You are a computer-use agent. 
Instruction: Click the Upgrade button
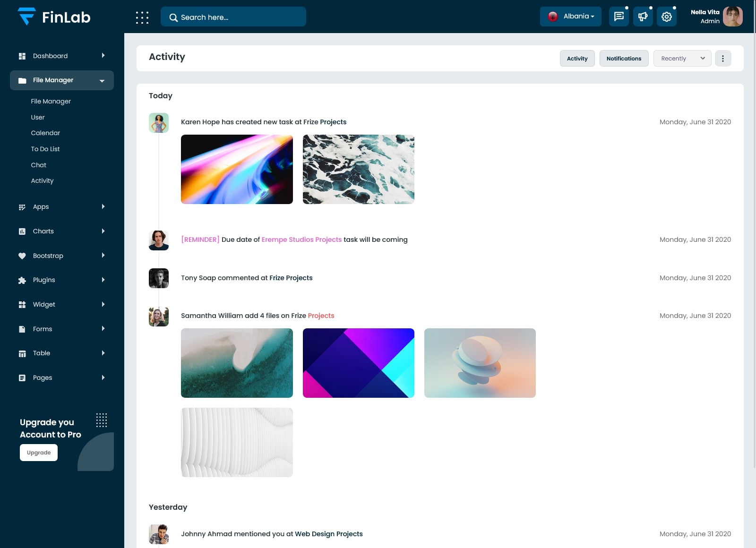point(39,453)
